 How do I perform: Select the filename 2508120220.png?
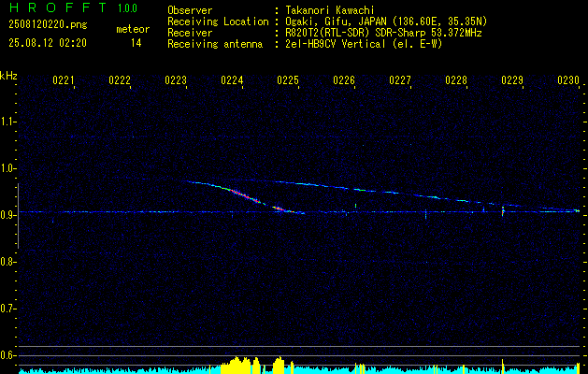pos(48,25)
